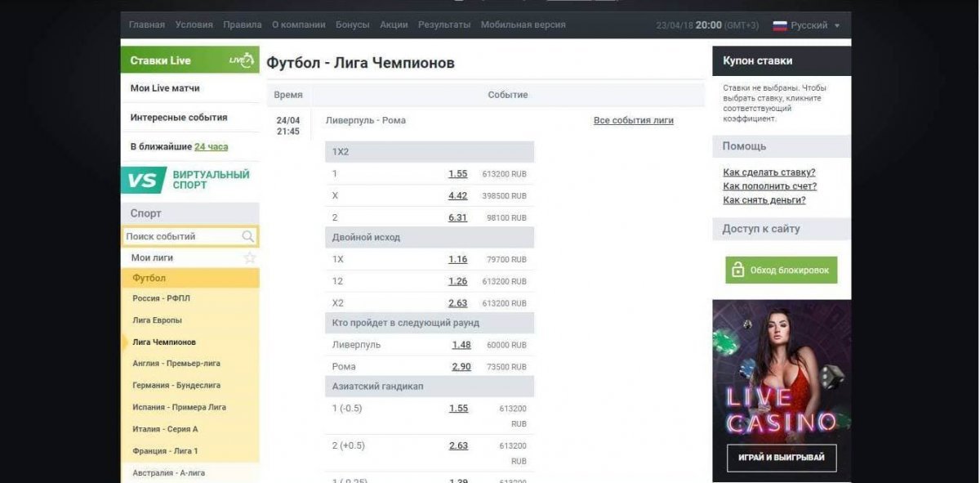Open the Акции menu item

point(394,25)
